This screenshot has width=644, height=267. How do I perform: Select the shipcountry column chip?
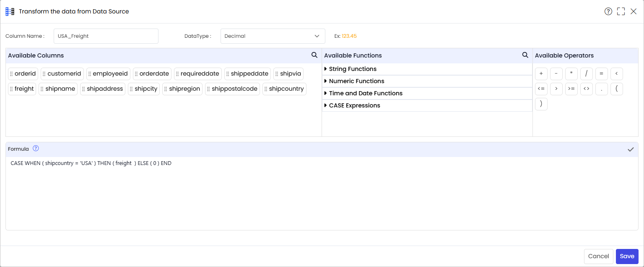pyautogui.click(x=284, y=89)
